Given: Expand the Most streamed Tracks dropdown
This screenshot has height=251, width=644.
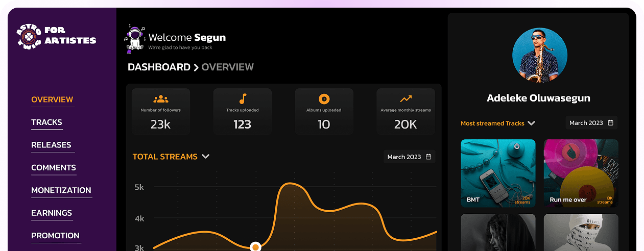Looking at the screenshot, I should pyautogui.click(x=531, y=123).
